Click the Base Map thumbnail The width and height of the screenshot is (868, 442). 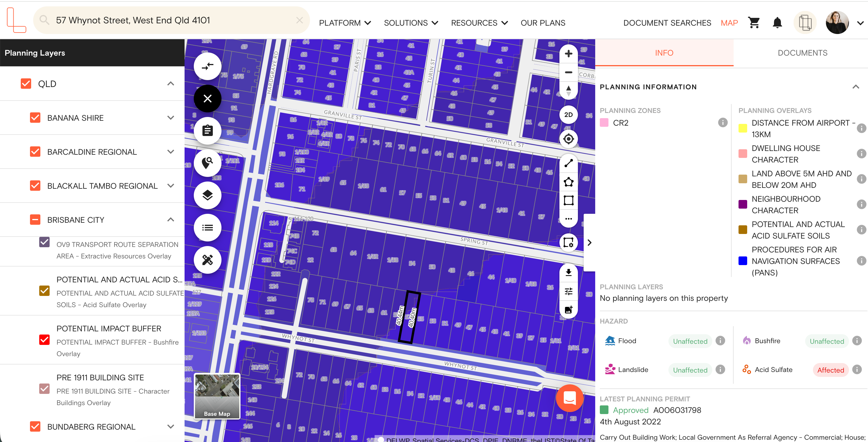tap(217, 396)
